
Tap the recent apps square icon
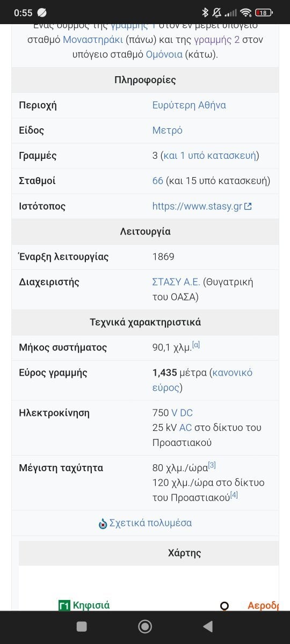coord(82,626)
